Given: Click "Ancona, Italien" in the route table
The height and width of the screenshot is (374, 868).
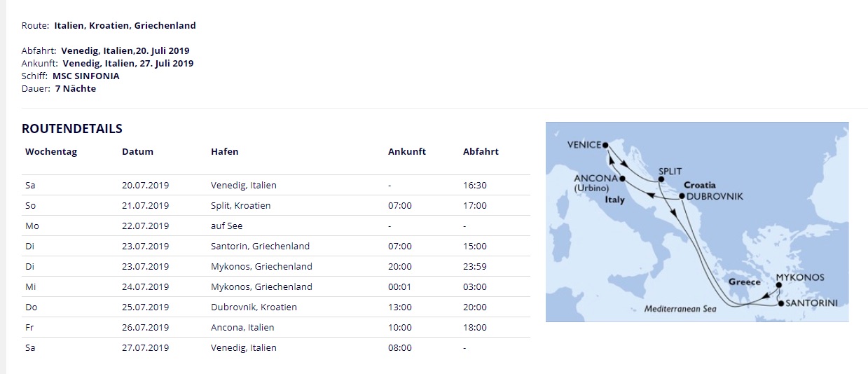Looking at the screenshot, I should pyautogui.click(x=242, y=328).
